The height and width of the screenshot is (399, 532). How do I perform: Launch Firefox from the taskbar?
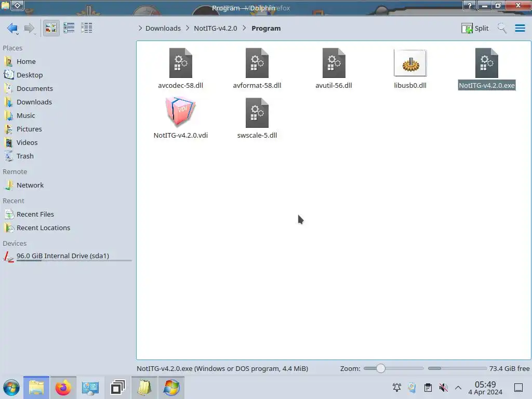tap(63, 388)
